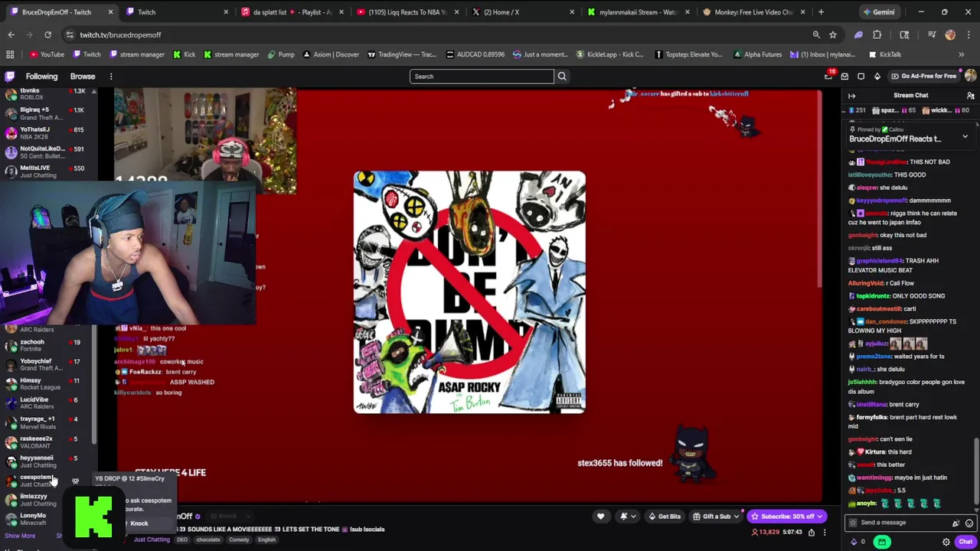Open the stream's more options dots
Image resolution: width=980 pixels, height=551 pixels.
[823, 532]
